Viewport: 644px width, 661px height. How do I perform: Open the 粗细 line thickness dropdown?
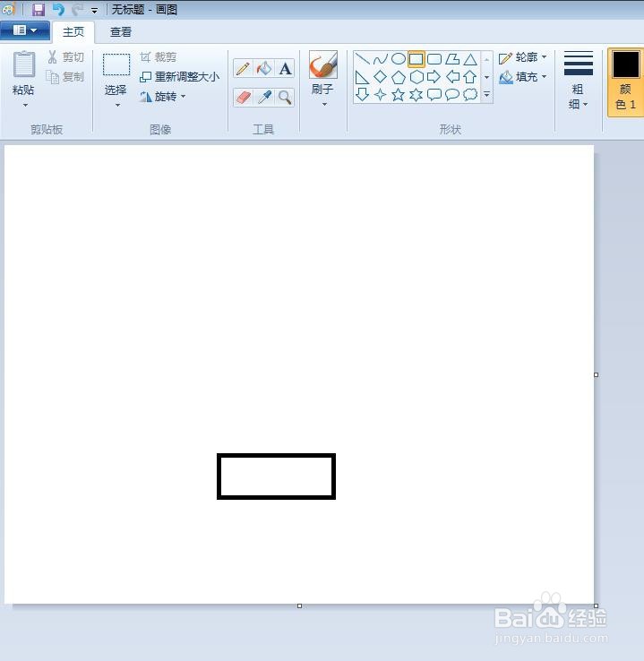(x=579, y=80)
